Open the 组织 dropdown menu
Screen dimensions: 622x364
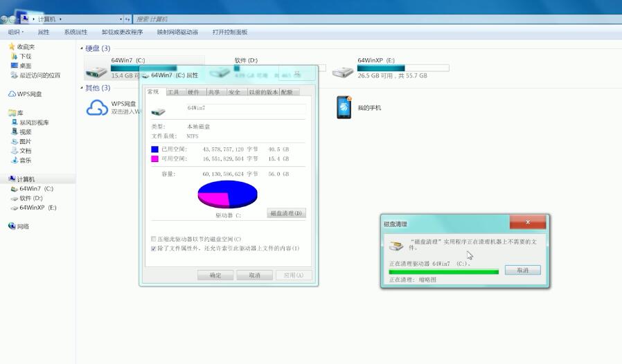16,32
